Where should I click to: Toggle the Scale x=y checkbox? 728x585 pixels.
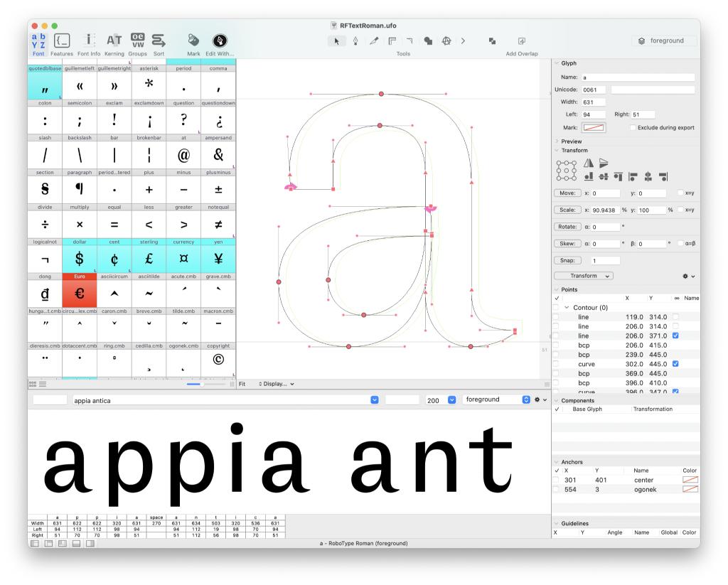[680, 210]
